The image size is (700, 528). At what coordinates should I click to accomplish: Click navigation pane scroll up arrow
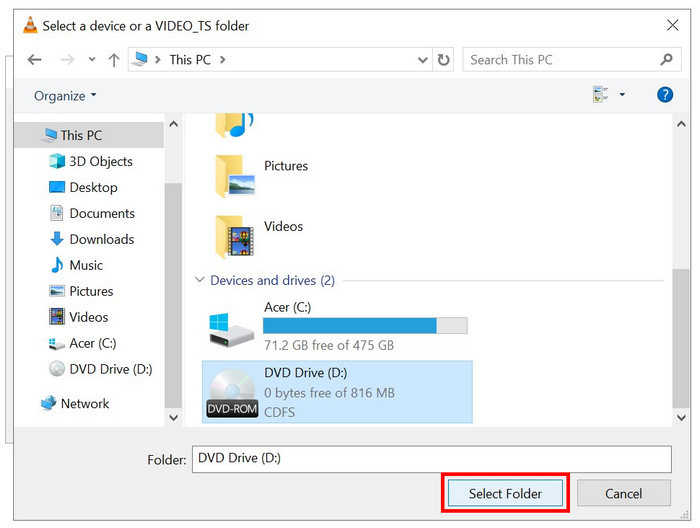[174, 124]
